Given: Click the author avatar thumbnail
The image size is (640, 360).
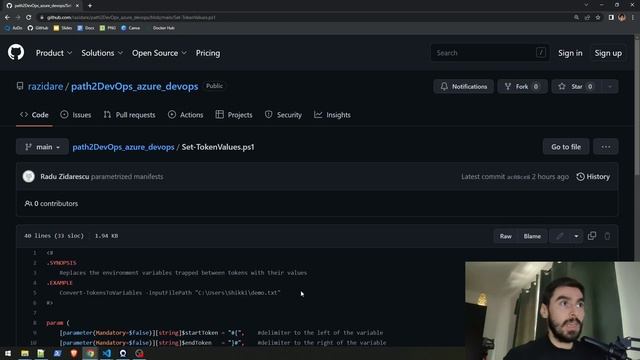Looking at the screenshot, I should tap(29, 176).
